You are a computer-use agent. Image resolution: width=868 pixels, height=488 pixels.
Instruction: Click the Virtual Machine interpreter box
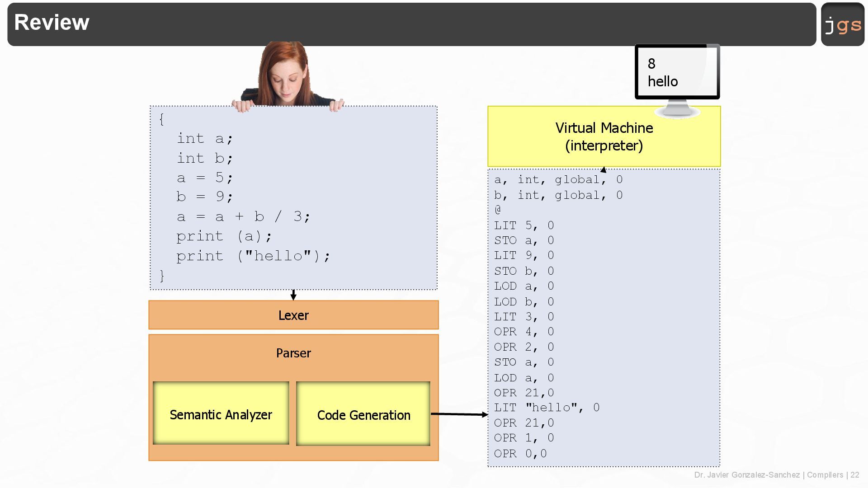[604, 136]
